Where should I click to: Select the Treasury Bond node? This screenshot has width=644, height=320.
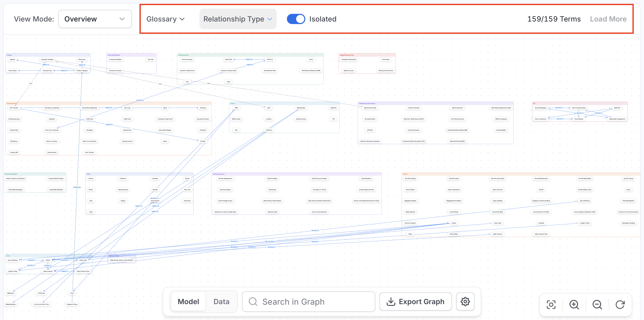click(52, 152)
